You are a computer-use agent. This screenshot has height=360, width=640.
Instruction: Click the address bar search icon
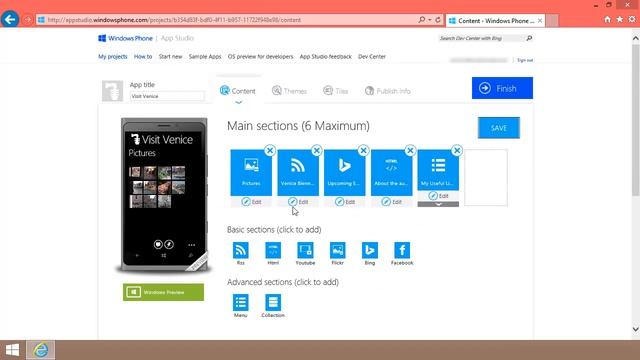[x=422, y=20]
